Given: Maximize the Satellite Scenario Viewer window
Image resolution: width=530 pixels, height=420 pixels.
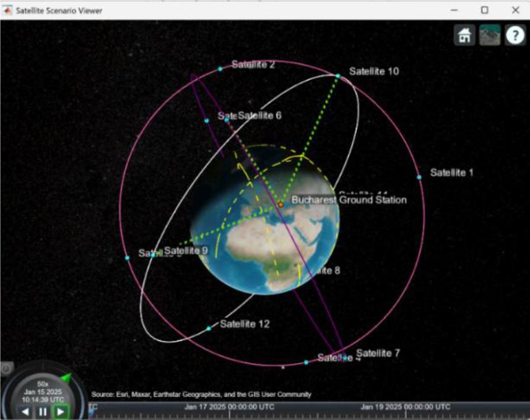Looking at the screenshot, I should [485, 11].
